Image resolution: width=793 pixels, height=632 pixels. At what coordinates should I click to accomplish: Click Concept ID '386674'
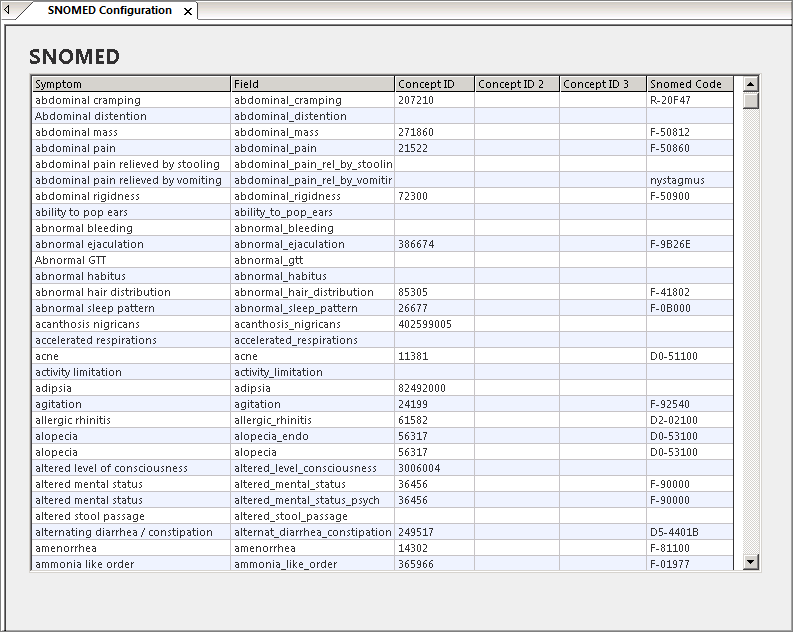coord(434,244)
